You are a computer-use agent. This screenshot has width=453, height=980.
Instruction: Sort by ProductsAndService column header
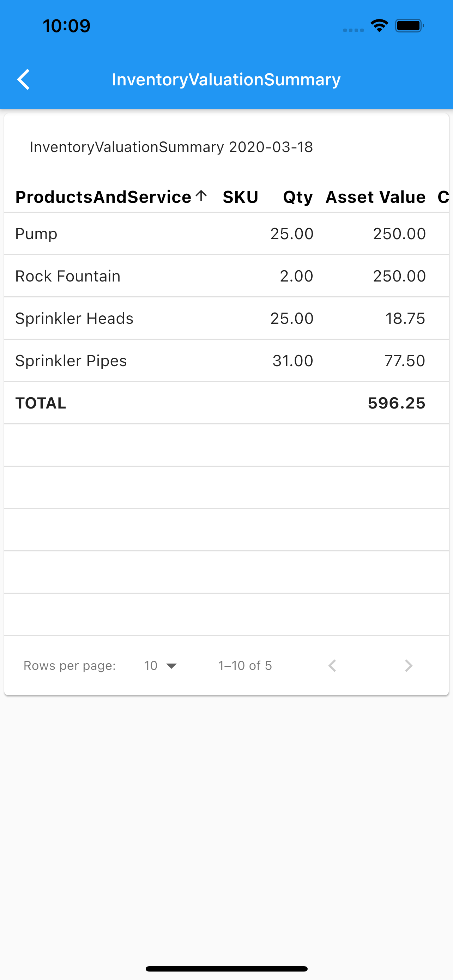click(103, 197)
